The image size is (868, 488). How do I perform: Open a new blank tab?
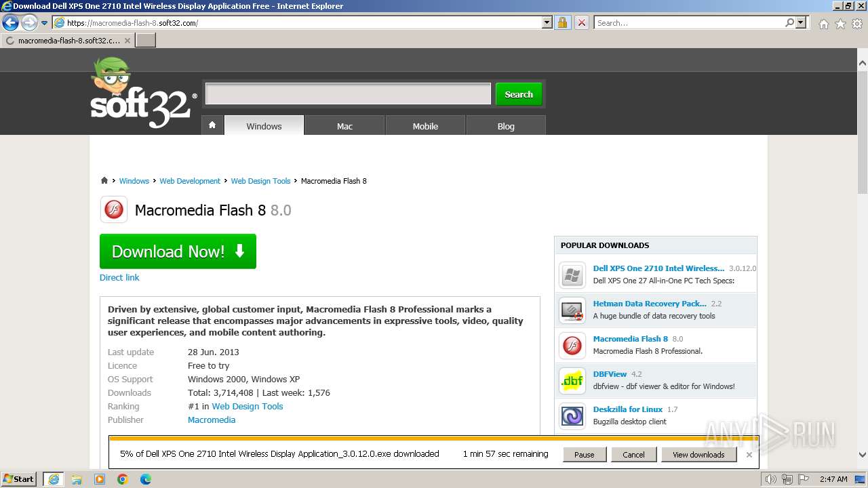pos(146,40)
